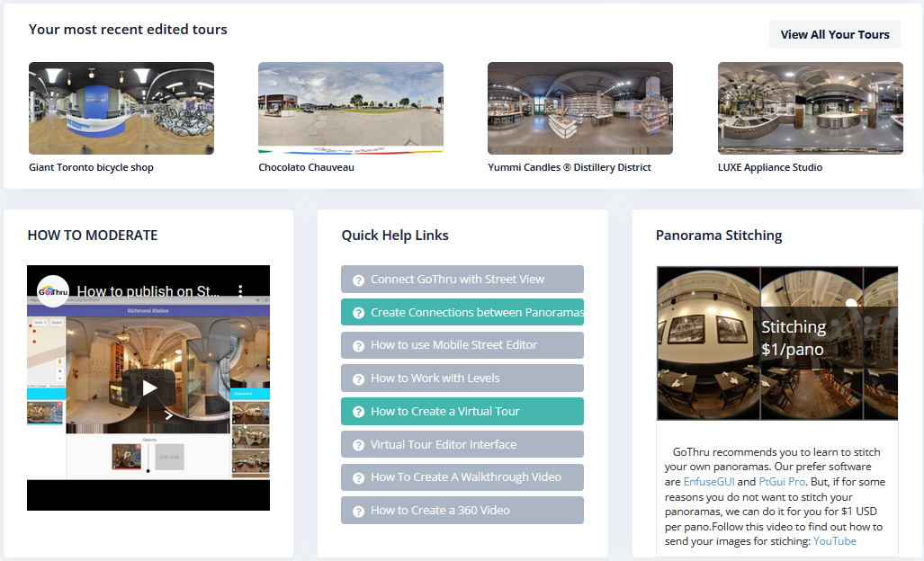Click the Your most recent edited tours heading
The height and width of the screenshot is (561, 924).
tap(128, 30)
